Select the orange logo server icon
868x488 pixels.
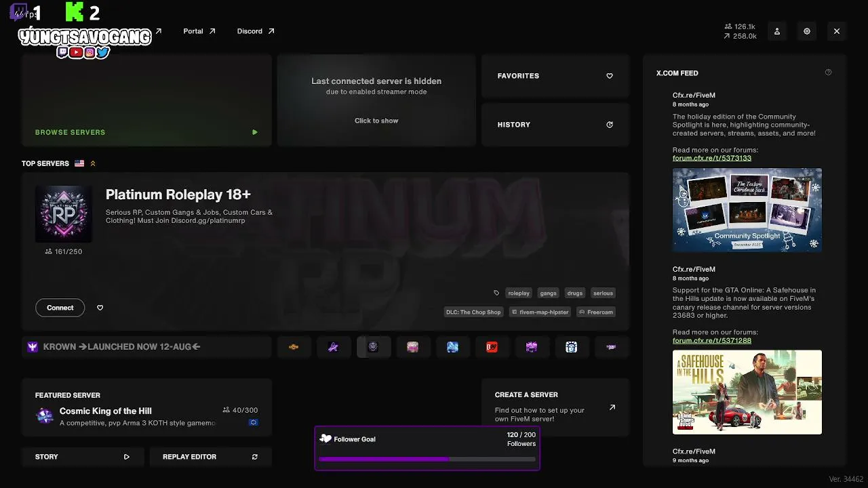pos(294,347)
